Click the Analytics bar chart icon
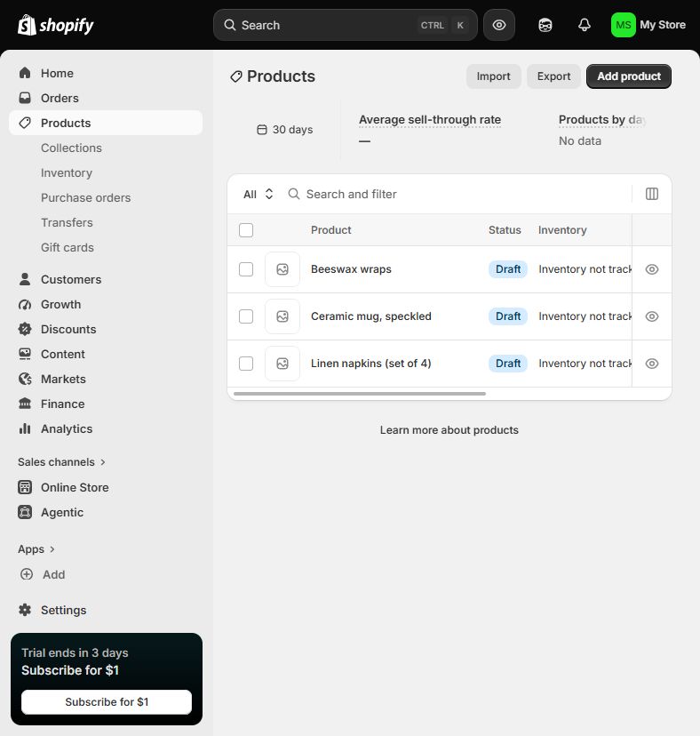Image resolution: width=700 pixels, height=736 pixels. (25, 428)
